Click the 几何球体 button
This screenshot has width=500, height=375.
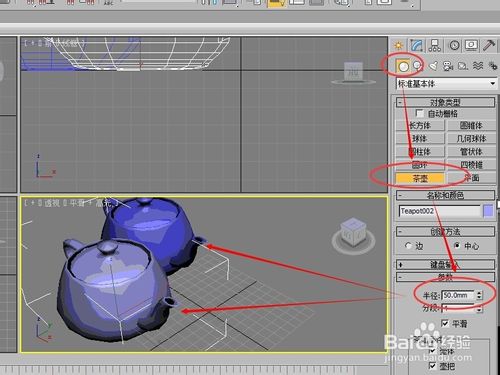pos(471,138)
